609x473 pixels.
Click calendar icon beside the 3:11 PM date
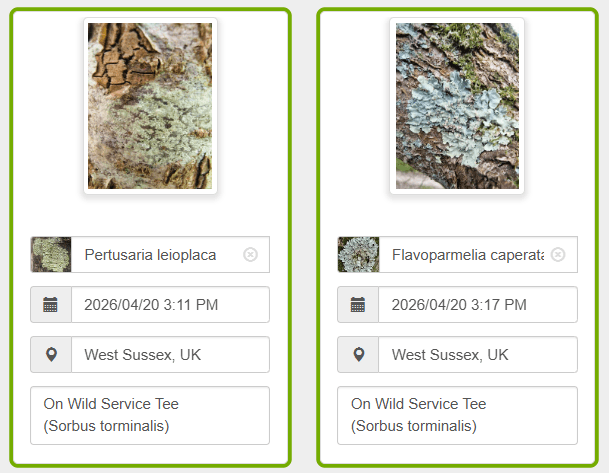51,305
